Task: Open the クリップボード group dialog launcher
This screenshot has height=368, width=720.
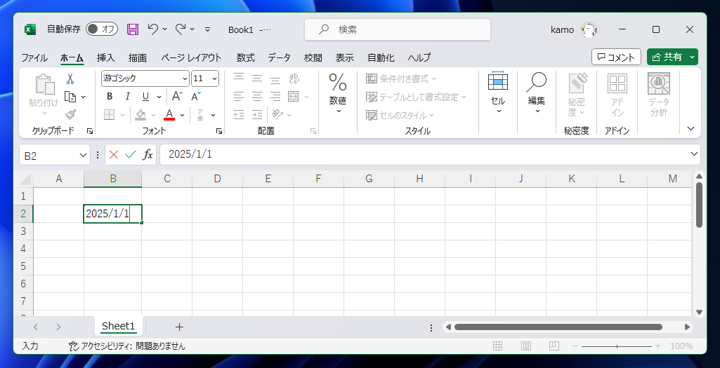Action: coord(90,131)
